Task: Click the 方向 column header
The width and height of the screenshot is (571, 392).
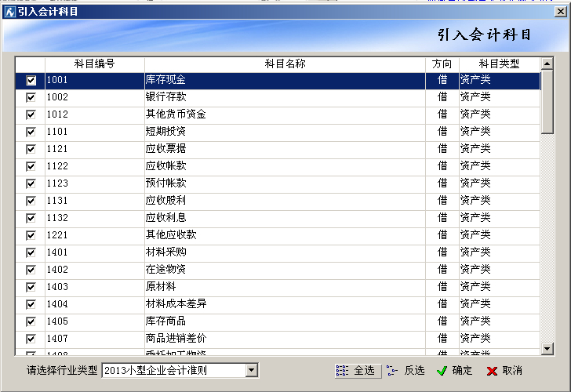Action: pos(442,64)
